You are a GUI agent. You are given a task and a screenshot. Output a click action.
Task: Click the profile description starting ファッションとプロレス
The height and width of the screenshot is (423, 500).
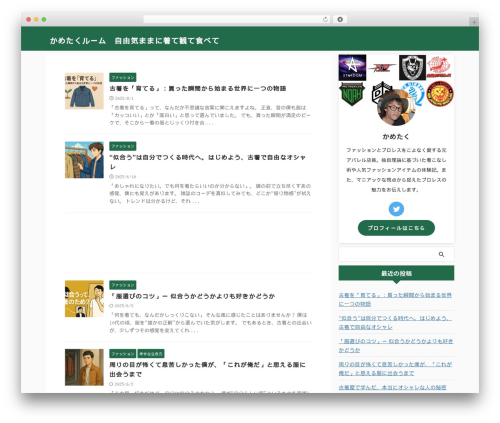coord(396,170)
